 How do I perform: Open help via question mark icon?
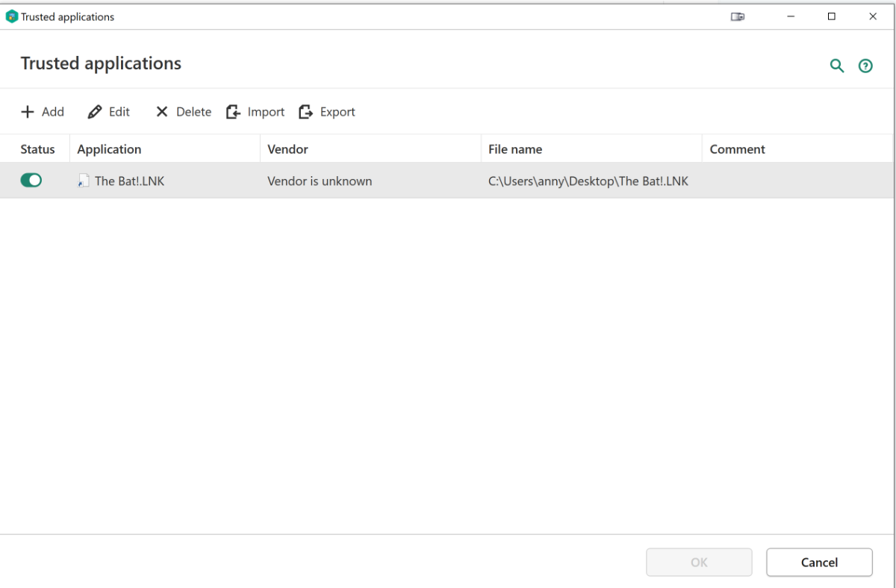pyautogui.click(x=865, y=66)
